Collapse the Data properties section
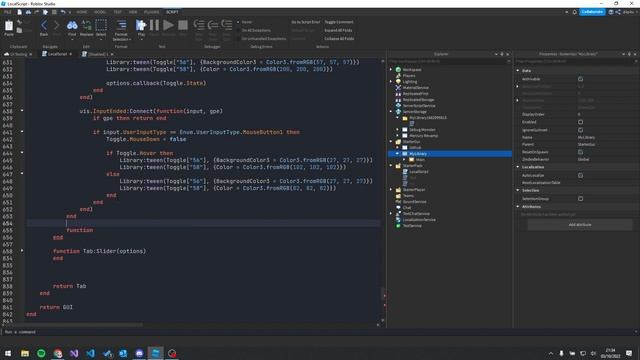 [518, 71]
